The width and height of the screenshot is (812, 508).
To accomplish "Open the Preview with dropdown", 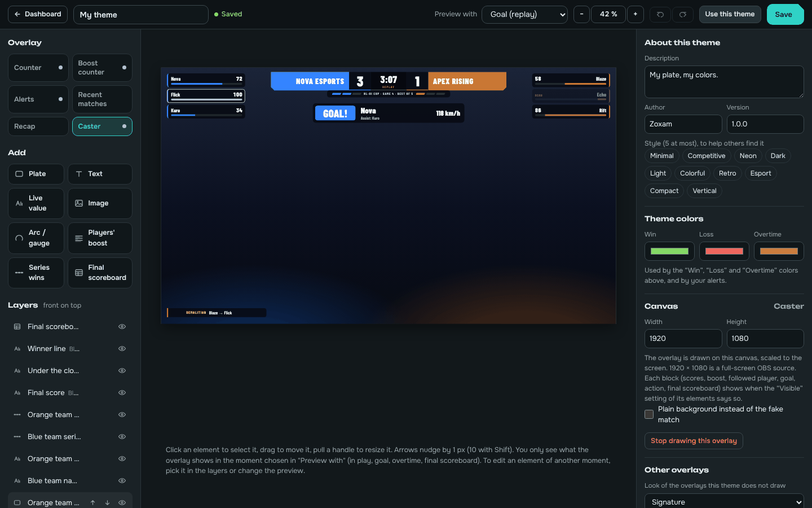I will point(524,14).
